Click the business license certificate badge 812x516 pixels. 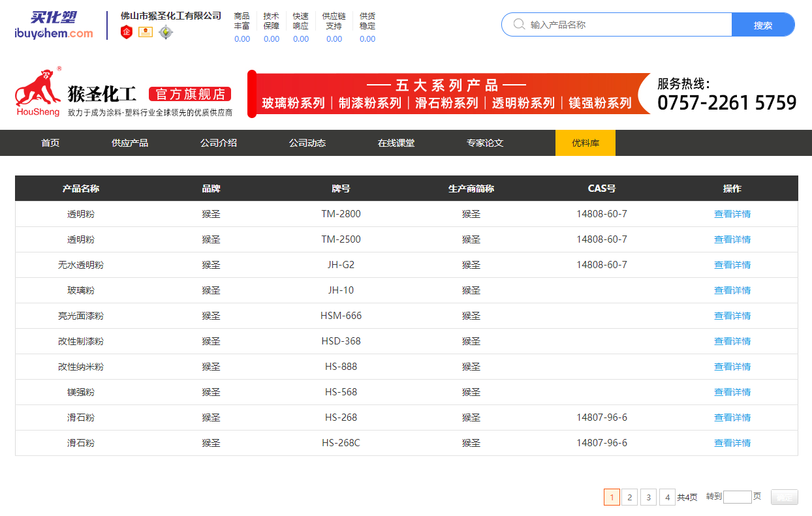(x=146, y=32)
